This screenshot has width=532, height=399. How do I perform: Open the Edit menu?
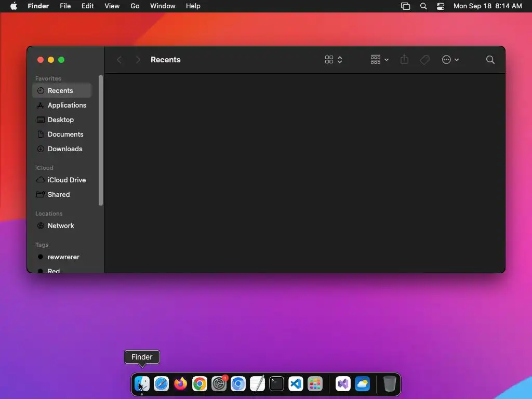[x=87, y=6]
